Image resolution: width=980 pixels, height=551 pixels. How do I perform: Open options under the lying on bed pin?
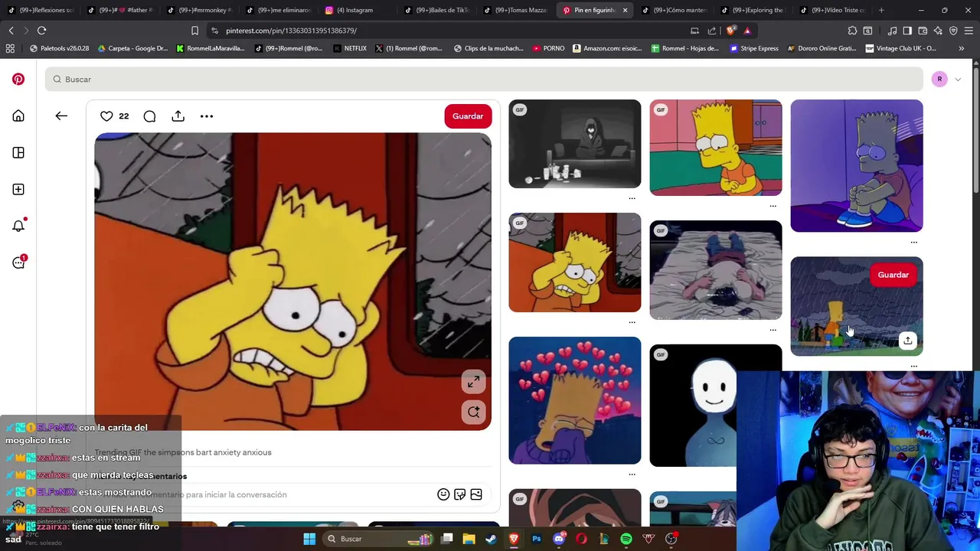tap(773, 330)
